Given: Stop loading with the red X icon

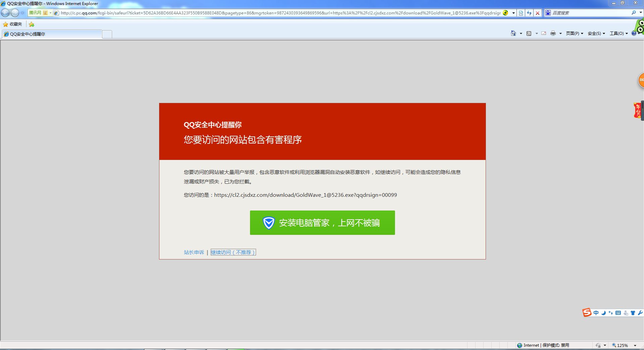Looking at the screenshot, I should pos(538,13).
